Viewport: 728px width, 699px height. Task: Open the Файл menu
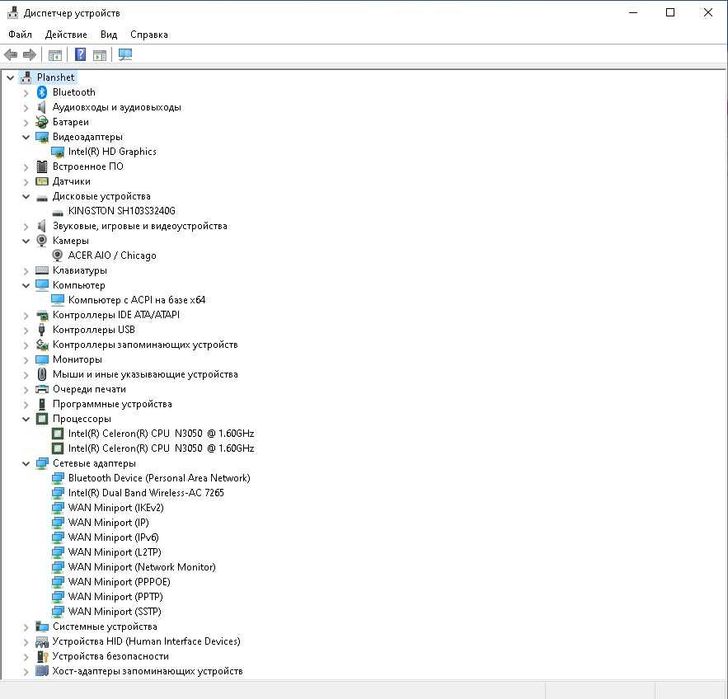click(20, 34)
